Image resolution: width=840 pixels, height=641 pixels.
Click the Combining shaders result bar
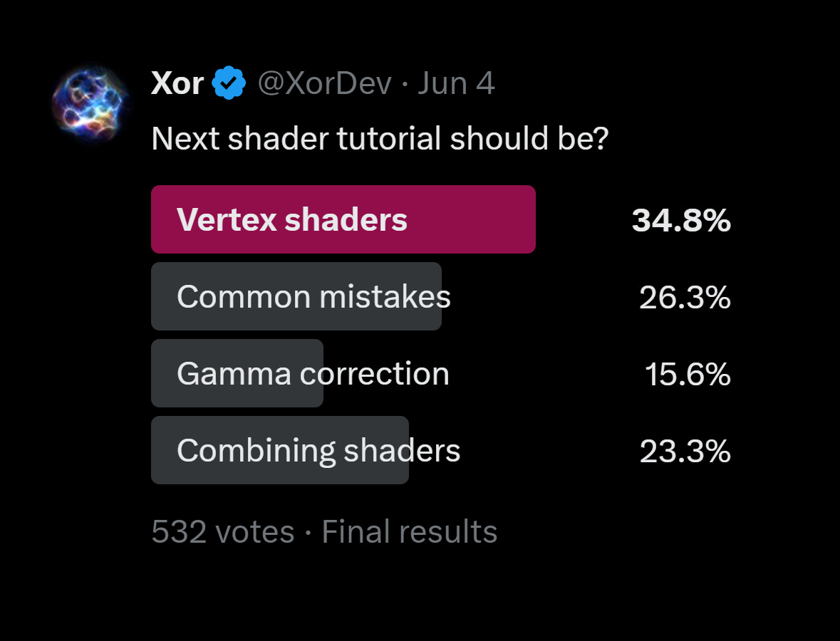click(x=279, y=450)
